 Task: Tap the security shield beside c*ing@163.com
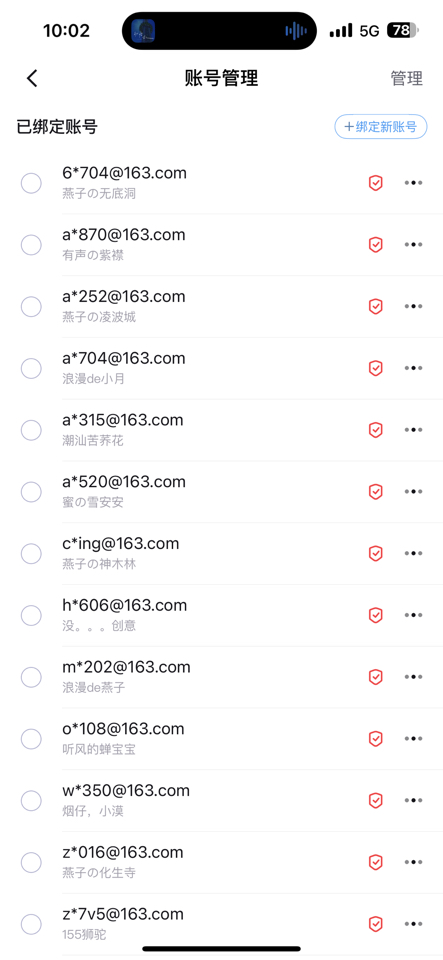click(x=376, y=553)
